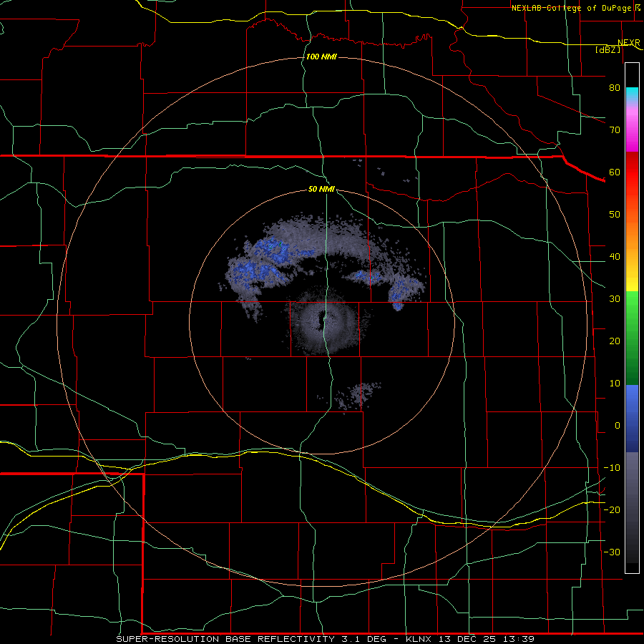The height and width of the screenshot is (644, 644).
Task: Click the 30 value on the dBZ scale
Action: tap(615, 299)
